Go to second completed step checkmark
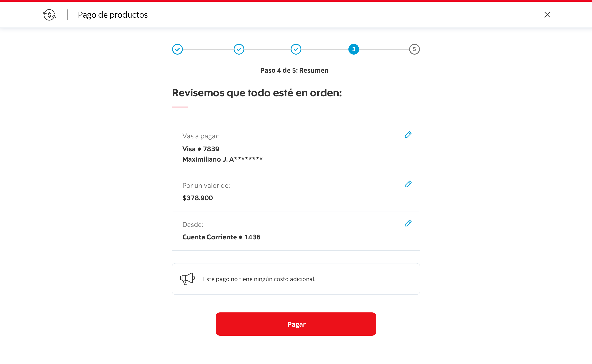 (239, 49)
